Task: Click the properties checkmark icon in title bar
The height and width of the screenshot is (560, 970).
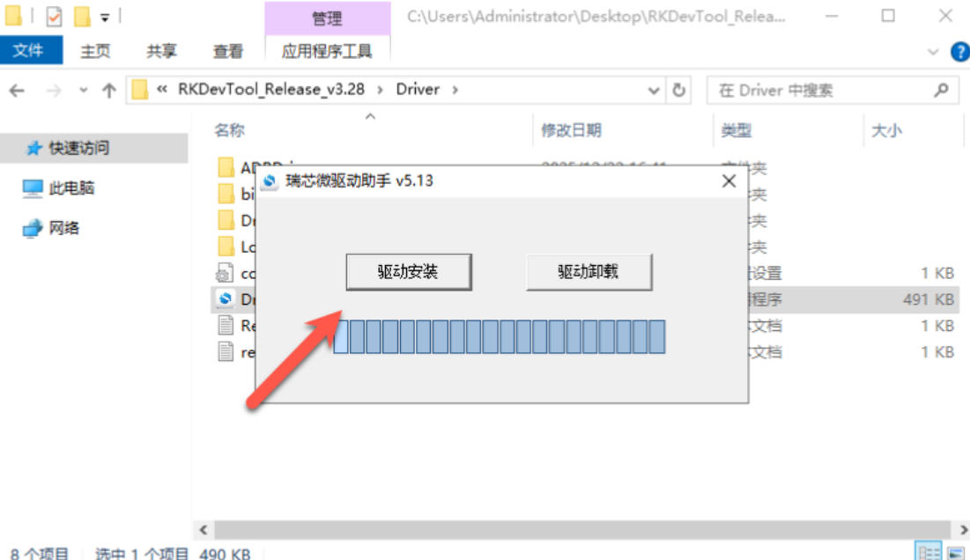Action: pos(54,17)
